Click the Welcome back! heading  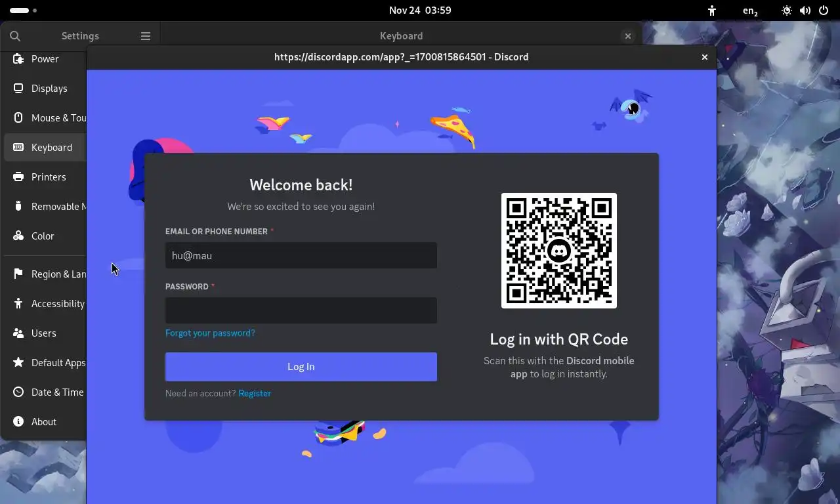click(301, 185)
